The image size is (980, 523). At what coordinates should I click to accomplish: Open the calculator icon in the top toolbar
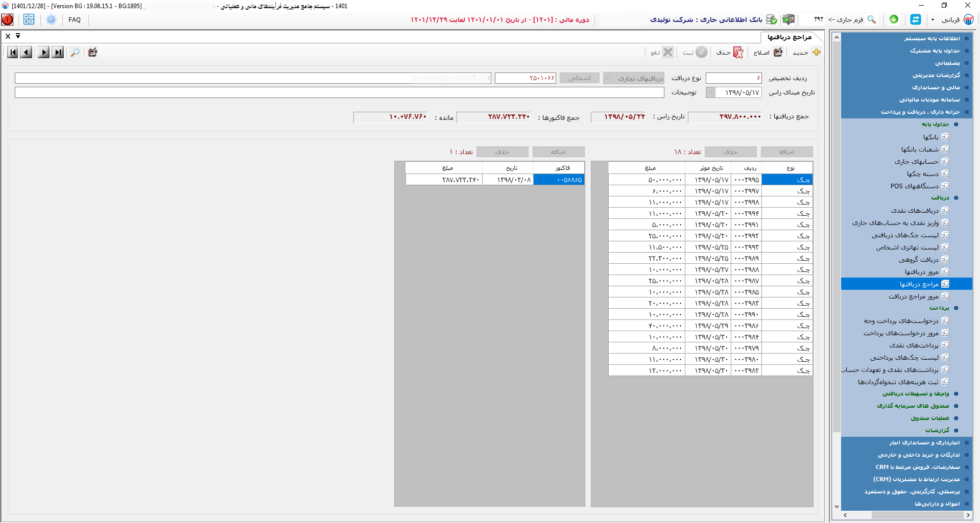click(x=29, y=20)
